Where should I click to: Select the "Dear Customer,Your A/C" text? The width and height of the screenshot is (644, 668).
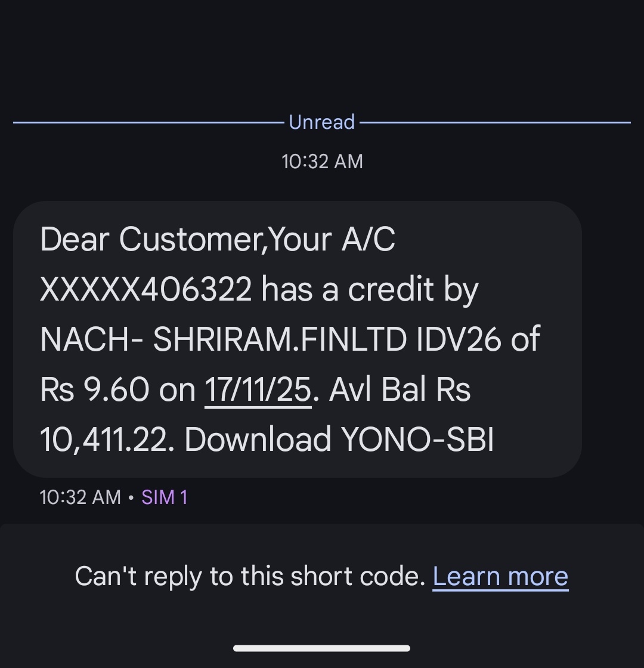tap(217, 240)
